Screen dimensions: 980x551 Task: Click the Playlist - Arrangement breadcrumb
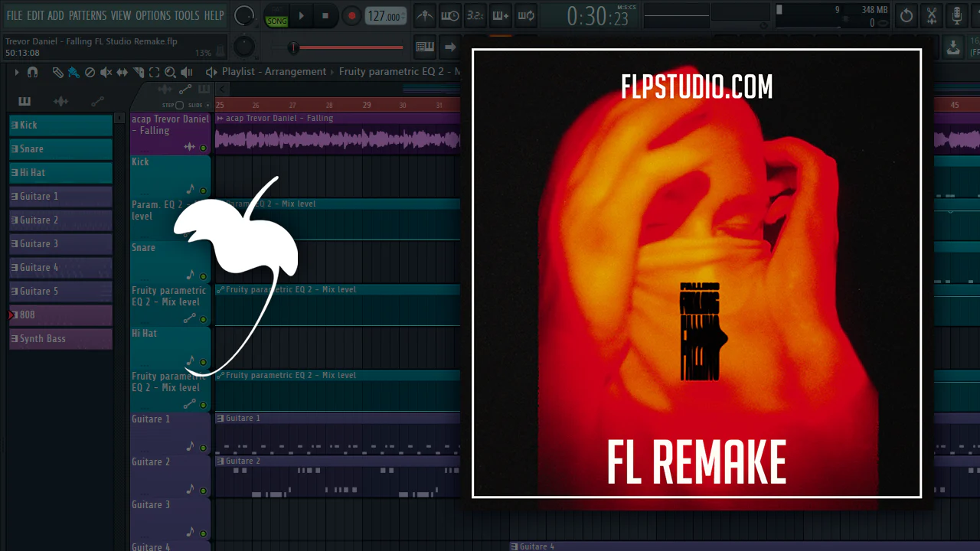click(274, 72)
